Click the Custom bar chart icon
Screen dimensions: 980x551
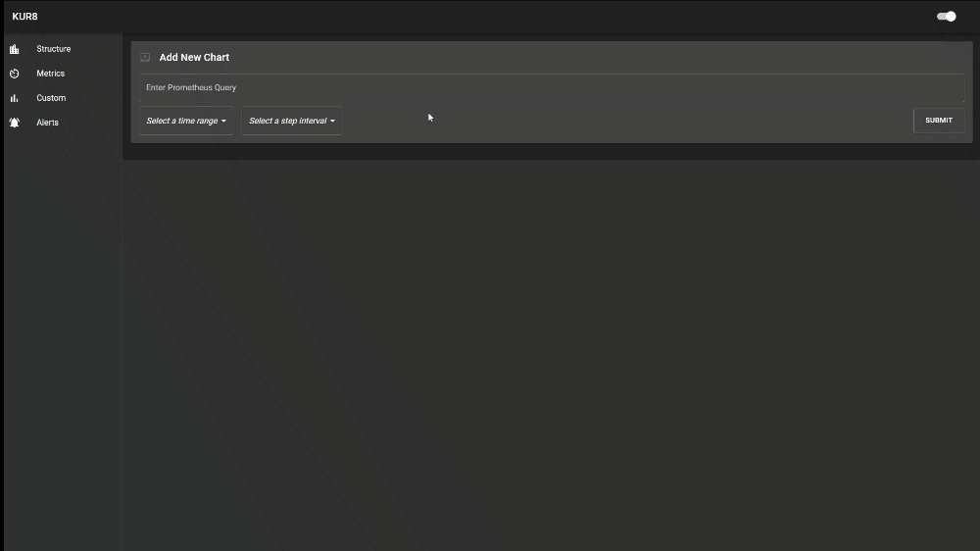click(15, 98)
